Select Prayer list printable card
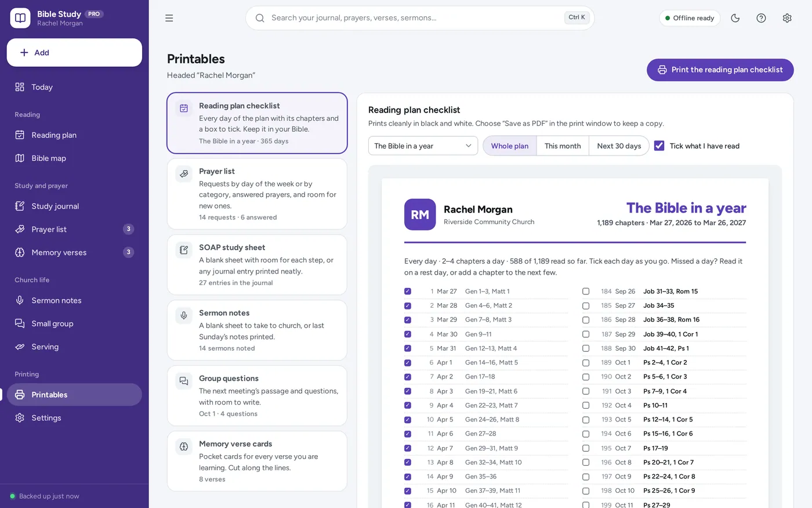 pos(257,194)
